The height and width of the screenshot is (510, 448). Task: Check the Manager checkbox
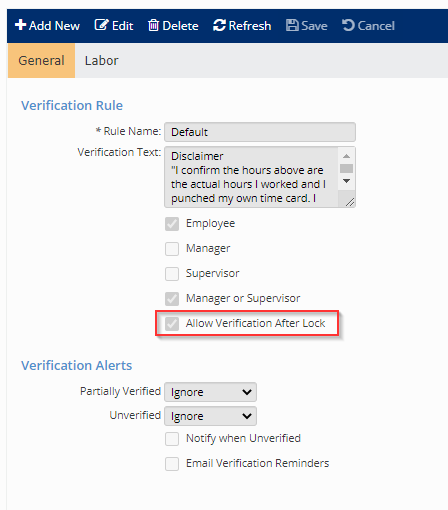coord(172,249)
